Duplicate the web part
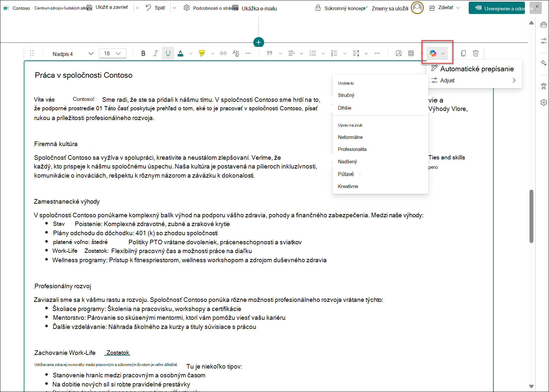 (463, 53)
